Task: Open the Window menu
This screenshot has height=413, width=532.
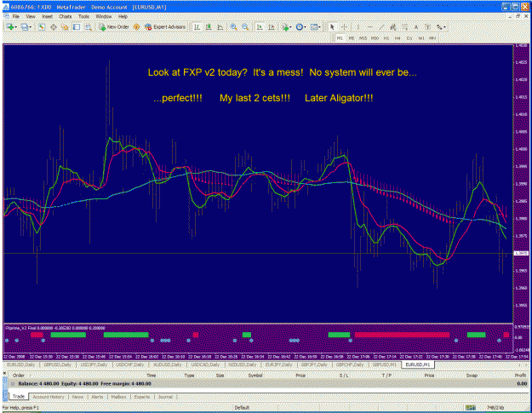Action: [x=104, y=16]
